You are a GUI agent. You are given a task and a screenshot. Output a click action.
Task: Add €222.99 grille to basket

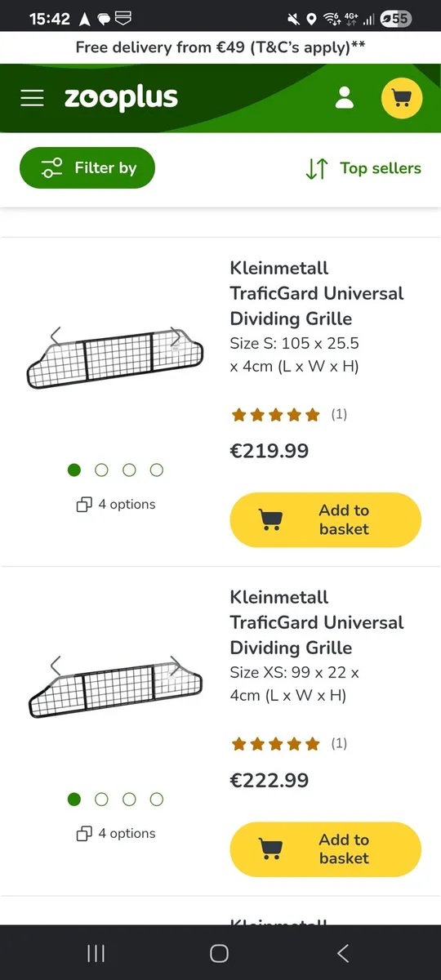(325, 849)
